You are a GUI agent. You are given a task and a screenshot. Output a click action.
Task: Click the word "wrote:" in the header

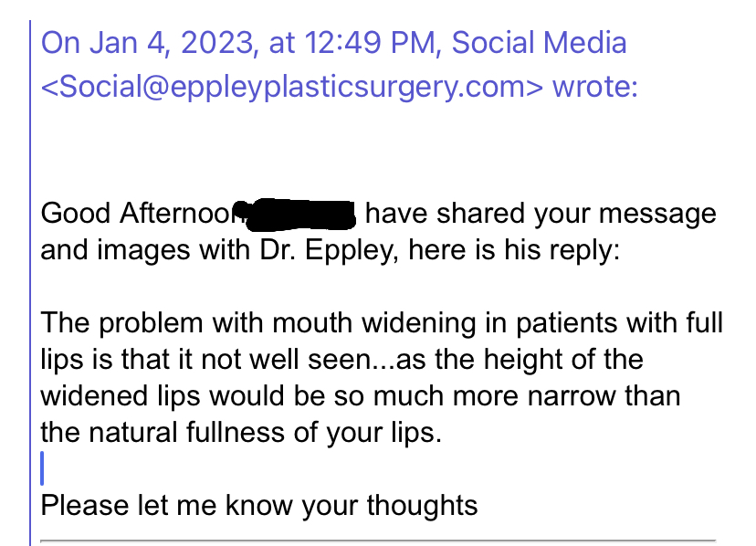click(595, 87)
